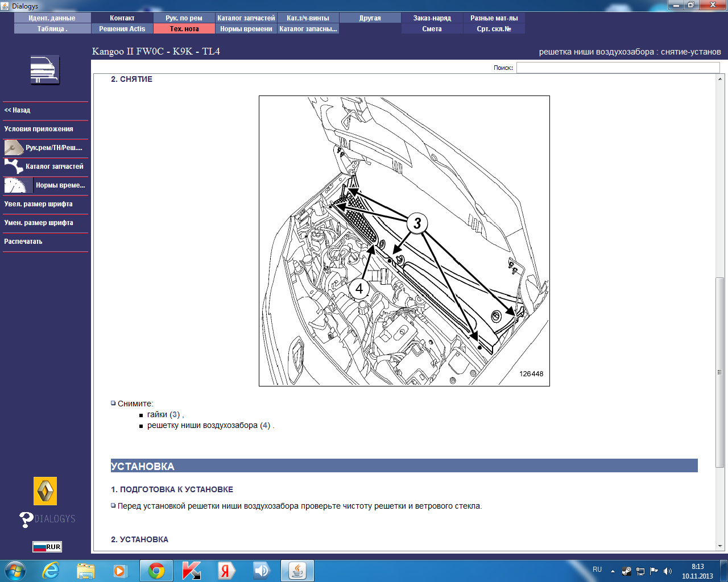
Task: Click the УСТАНОВКА section header
Action: pos(404,466)
